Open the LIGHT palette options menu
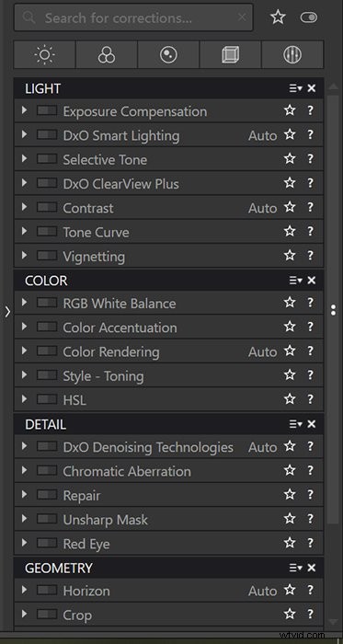The height and width of the screenshot is (644, 343). coord(295,88)
